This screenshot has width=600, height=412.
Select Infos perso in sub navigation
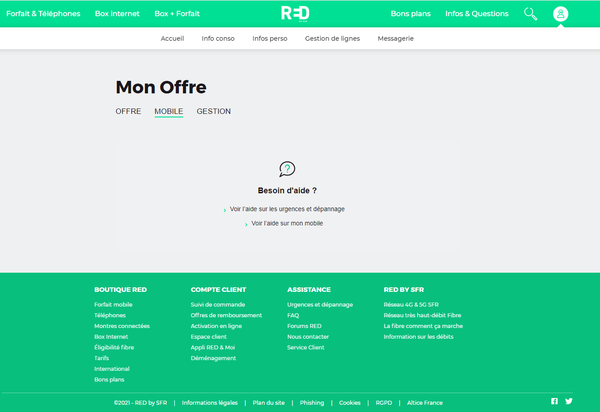click(270, 38)
